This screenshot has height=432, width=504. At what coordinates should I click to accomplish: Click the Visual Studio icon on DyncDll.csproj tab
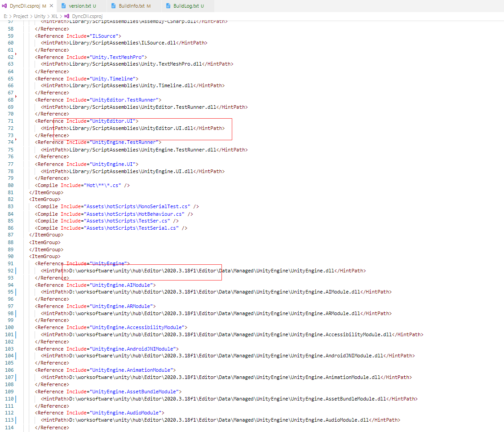4,6
